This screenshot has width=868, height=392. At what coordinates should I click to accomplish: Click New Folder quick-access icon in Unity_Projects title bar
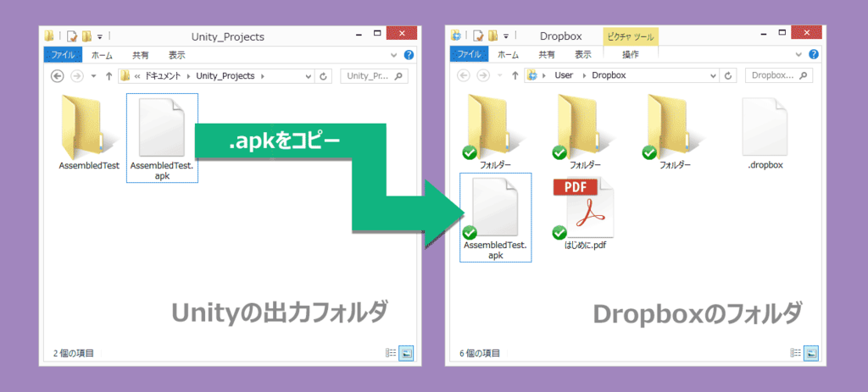point(86,36)
